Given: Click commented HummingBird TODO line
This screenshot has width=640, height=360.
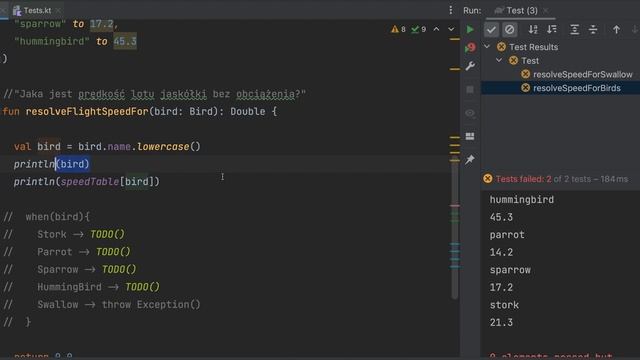Looking at the screenshot, I should (82, 287).
